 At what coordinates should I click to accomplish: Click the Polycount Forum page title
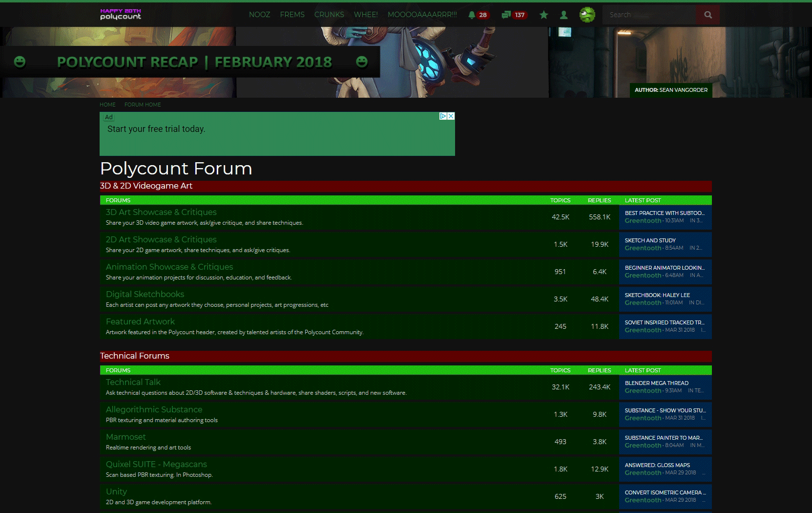point(176,169)
